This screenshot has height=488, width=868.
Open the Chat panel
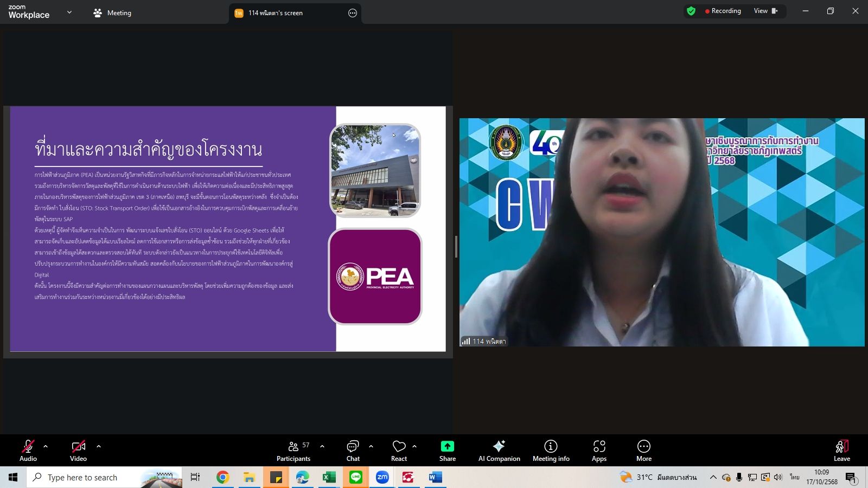(x=353, y=450)
